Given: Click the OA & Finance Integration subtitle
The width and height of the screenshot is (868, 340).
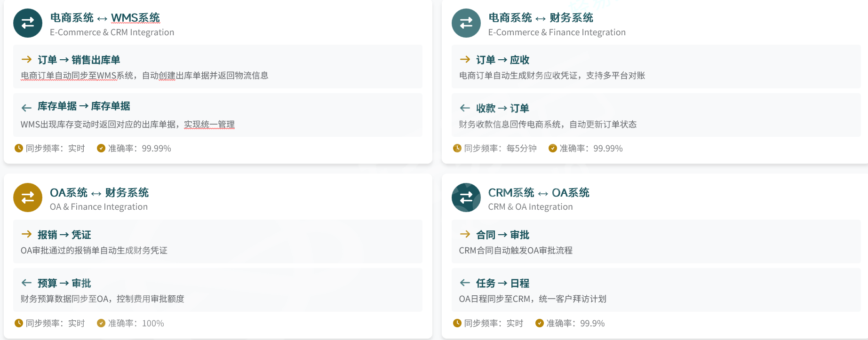Looking at the screenshot, I should coord(99,207).
